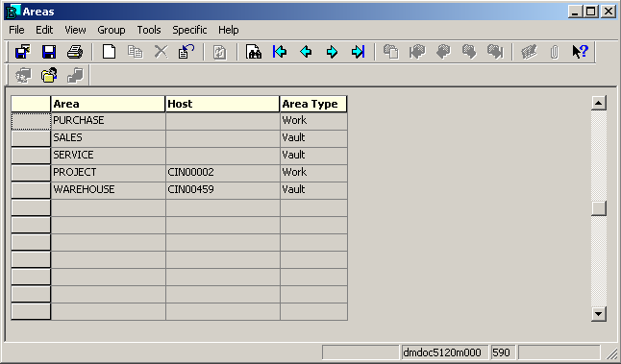Go to next record cyan arrow

(x=332, y=52)
